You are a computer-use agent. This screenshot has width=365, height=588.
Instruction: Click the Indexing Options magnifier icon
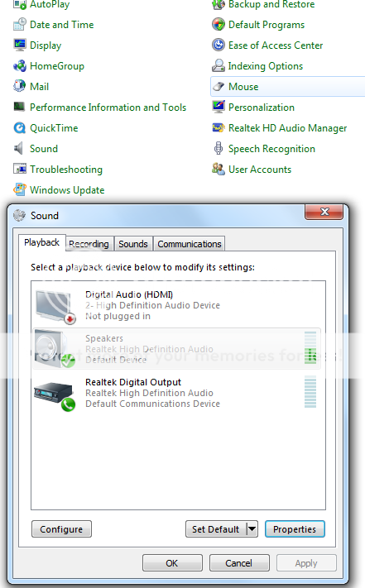point(219,65)
